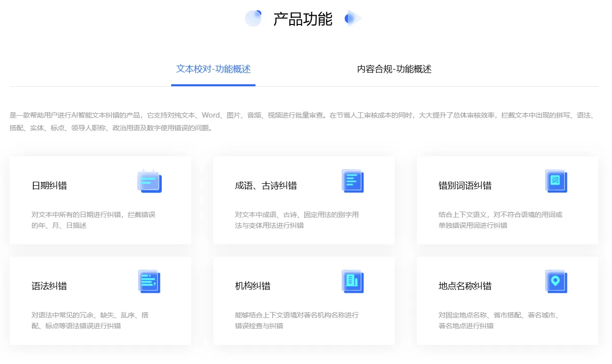The height and width of the screenshot is (364, 612).
Task: Click the calendar icon for 日期纠错
Action: coord(150,181)
